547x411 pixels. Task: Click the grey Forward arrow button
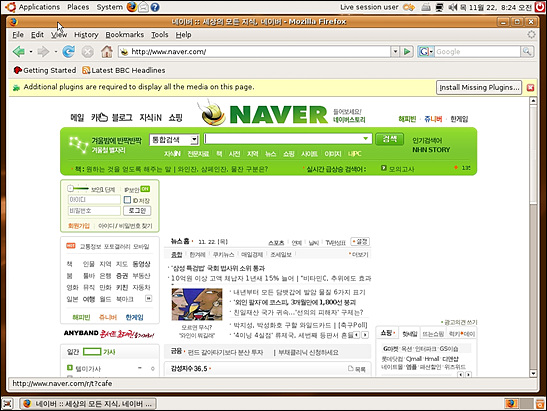coord(43,52)
